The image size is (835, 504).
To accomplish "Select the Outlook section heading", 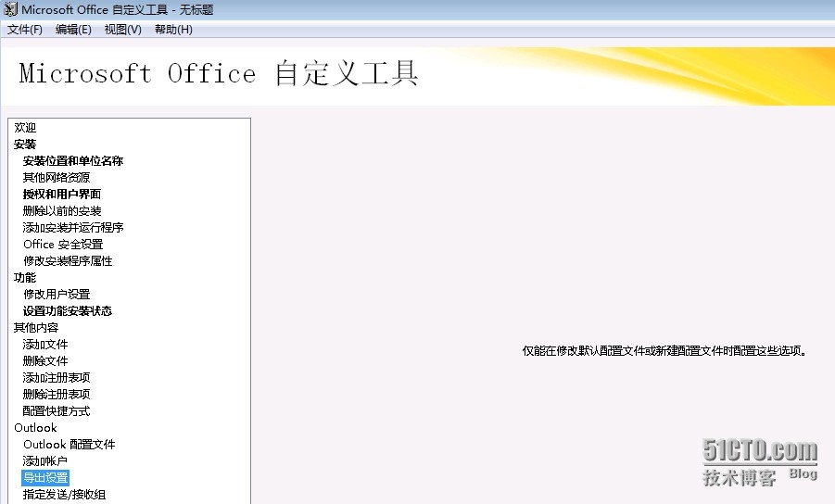I will (x=35, y=427).
